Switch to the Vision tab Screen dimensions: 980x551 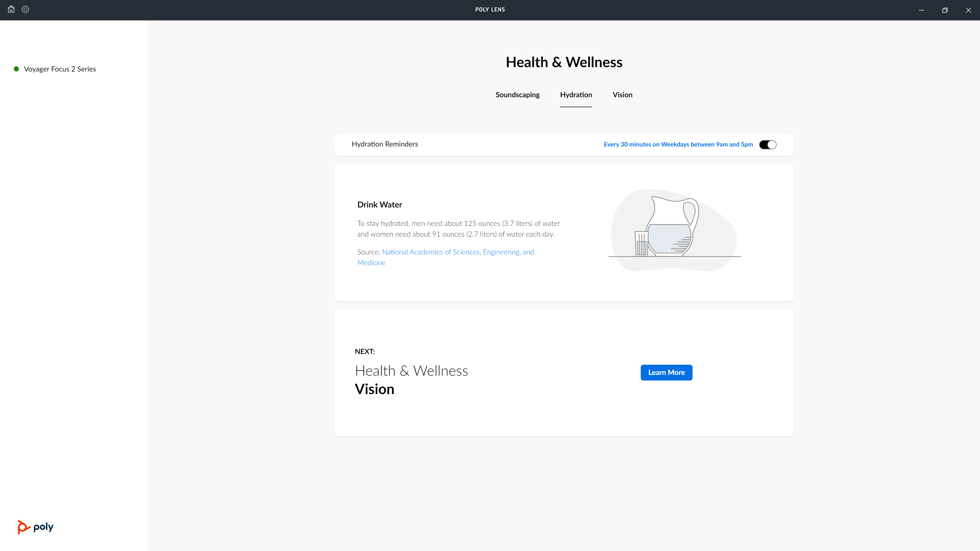pos(622,95)
